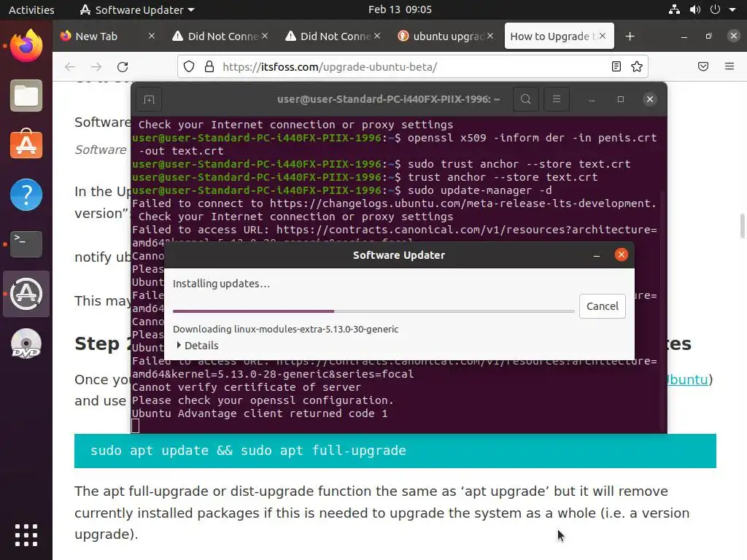Restore down the Firefox window
Viewport: 747px width, 560px height.
[x=709, y=36]
